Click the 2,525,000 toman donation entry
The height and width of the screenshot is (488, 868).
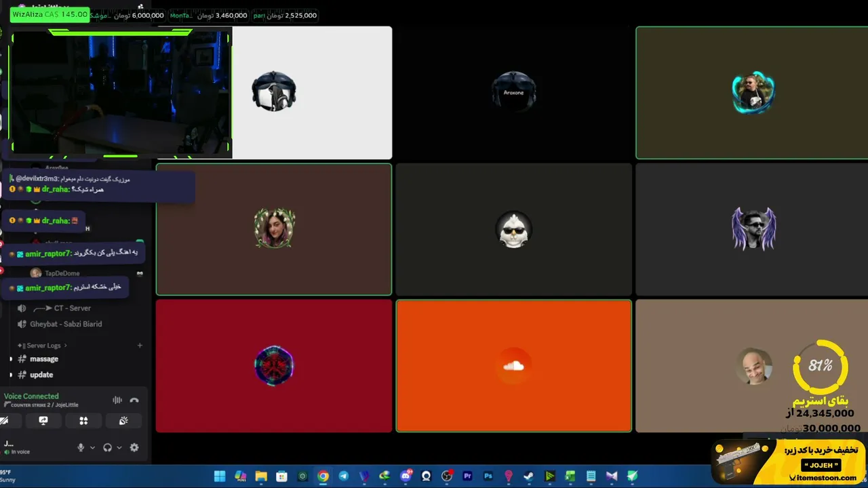pos(285,15)
